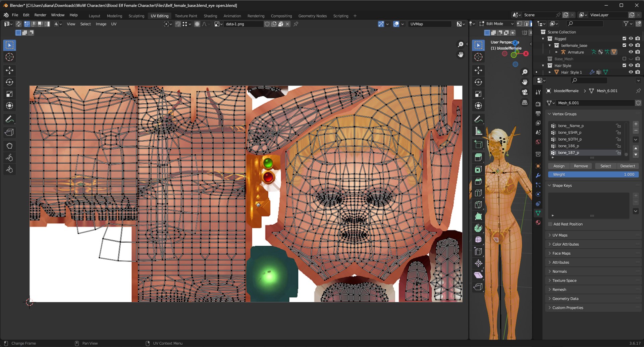Switch perspective/orthographic view with grid icon

click(525, 102)
